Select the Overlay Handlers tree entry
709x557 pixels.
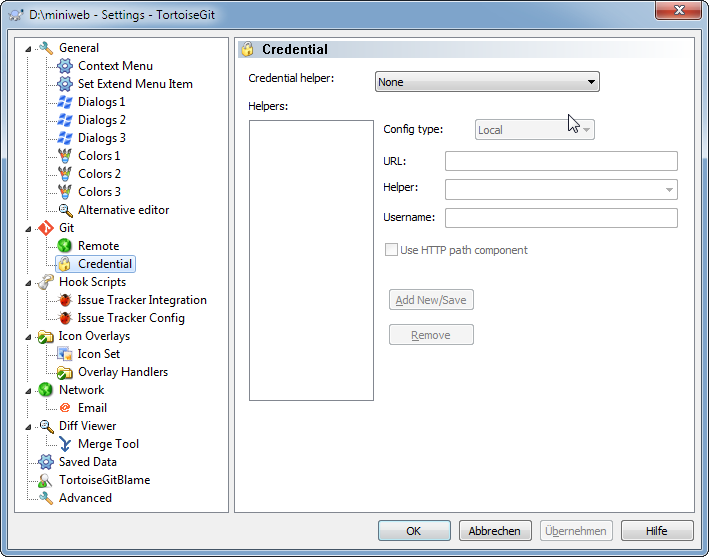(x=123, y=372)
